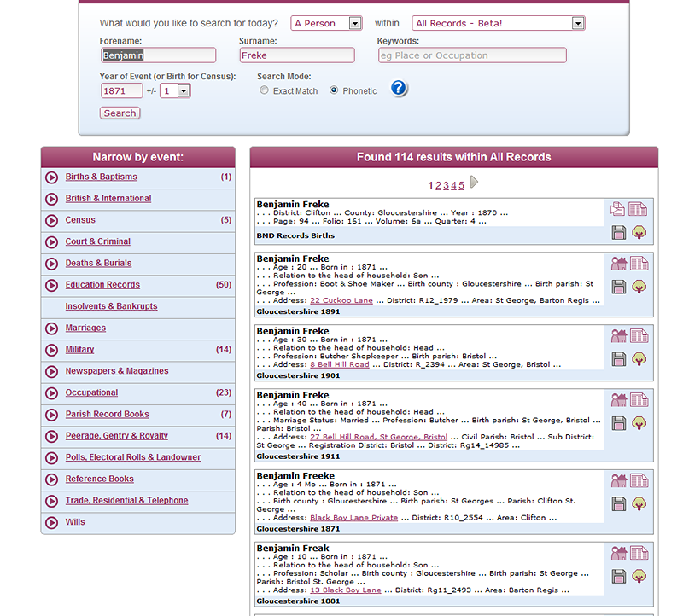The width and height of the screenshot is (683, 616).
Task: View household icon for Gloucestershire 1911 result
Action: click(x=618, y=399)
